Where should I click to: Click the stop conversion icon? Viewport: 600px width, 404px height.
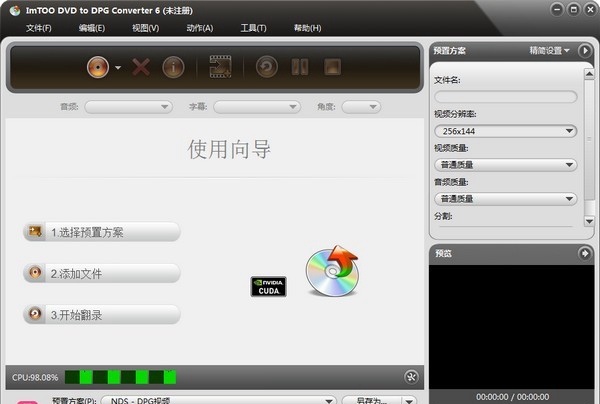[333, 67]
